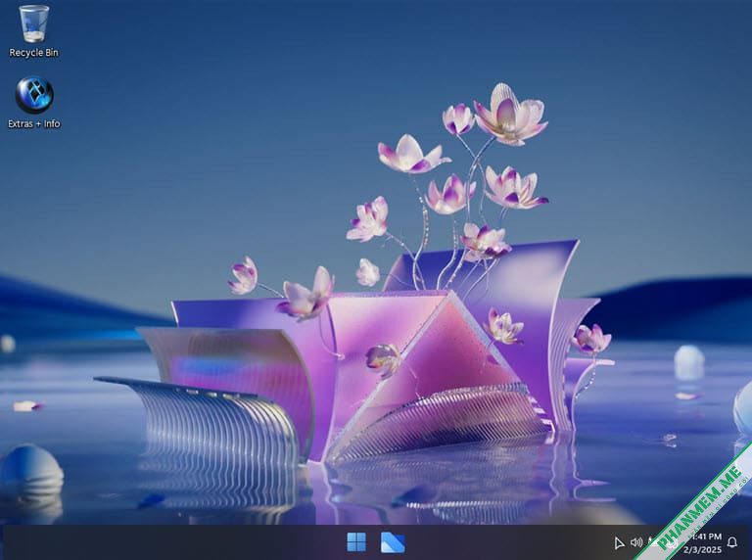Viewport: 752px width, 560px height.
Task: Select the Recycle Bin desktop icon
Action: pyautogui.click(x=33, y=31)
